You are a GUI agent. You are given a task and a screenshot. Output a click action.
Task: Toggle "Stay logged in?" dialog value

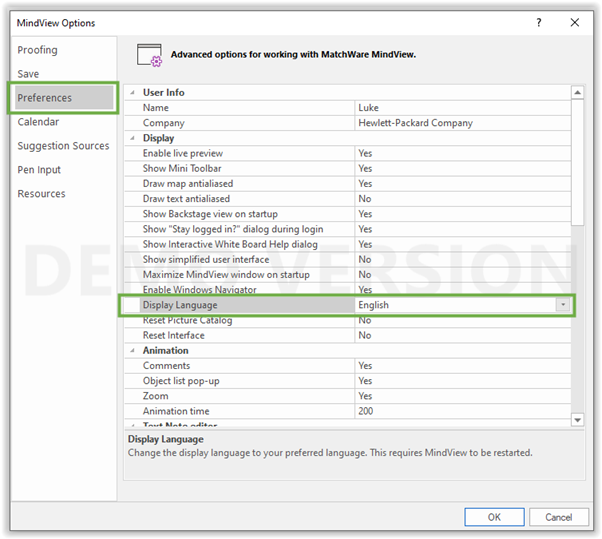coord(463,229)
